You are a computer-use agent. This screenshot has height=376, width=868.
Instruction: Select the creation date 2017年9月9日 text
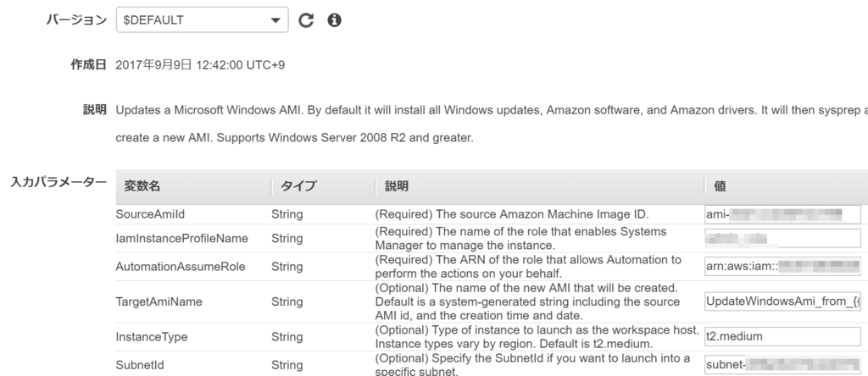click(x=200, y=65)
